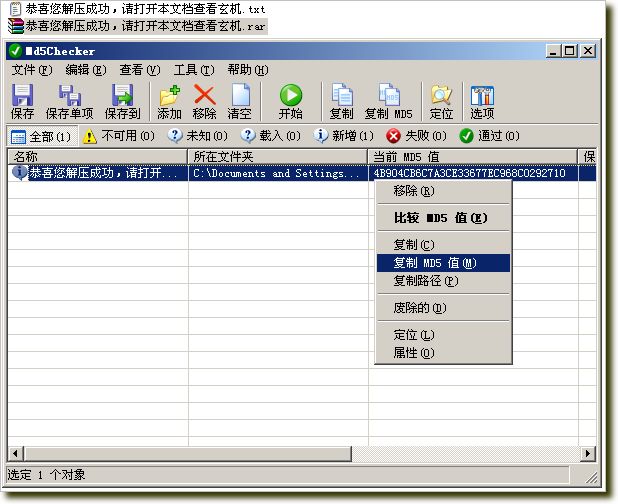Screen dimensions: 618x504
Task: Open the 查看(V) menu
Action: pos(140,70)
